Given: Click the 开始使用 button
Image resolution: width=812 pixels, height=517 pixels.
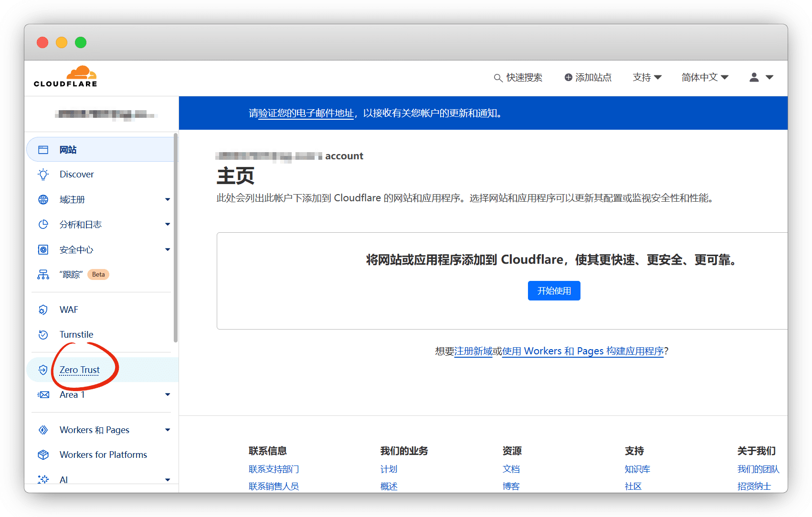Looking at the screenshot, I should (554, 291).
